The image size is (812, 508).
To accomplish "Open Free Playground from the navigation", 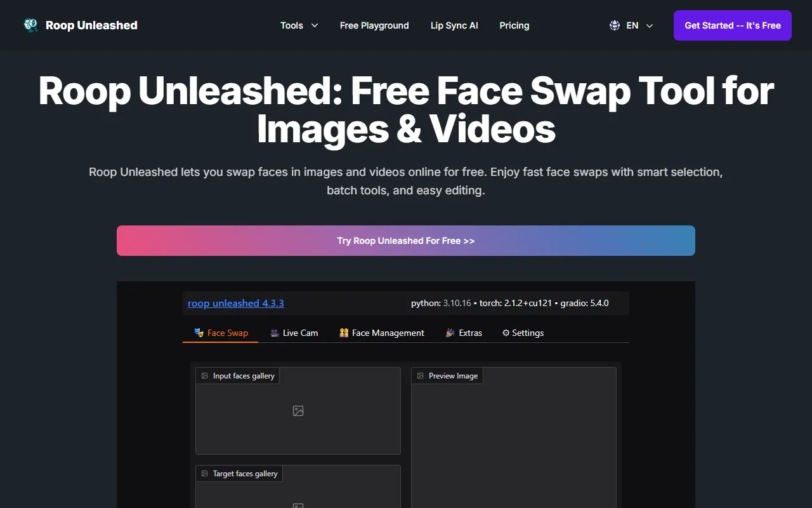I will tap(374, 25).
